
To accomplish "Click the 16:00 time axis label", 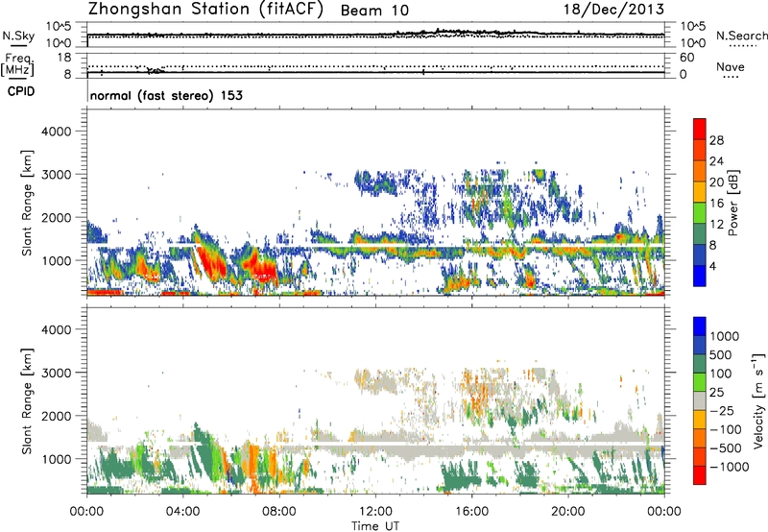I will [471, 512].
